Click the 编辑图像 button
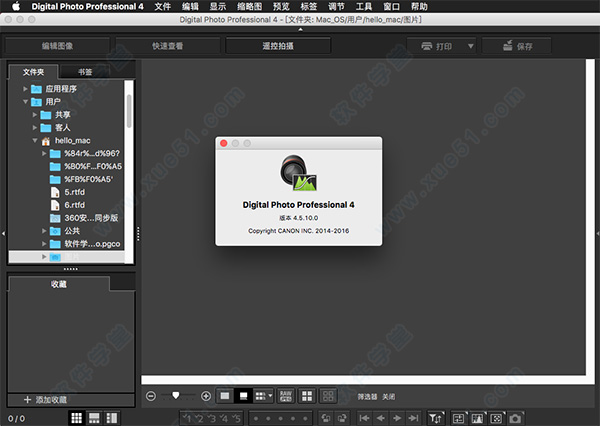This screenshot has width=600, height=426. [57, 46]
